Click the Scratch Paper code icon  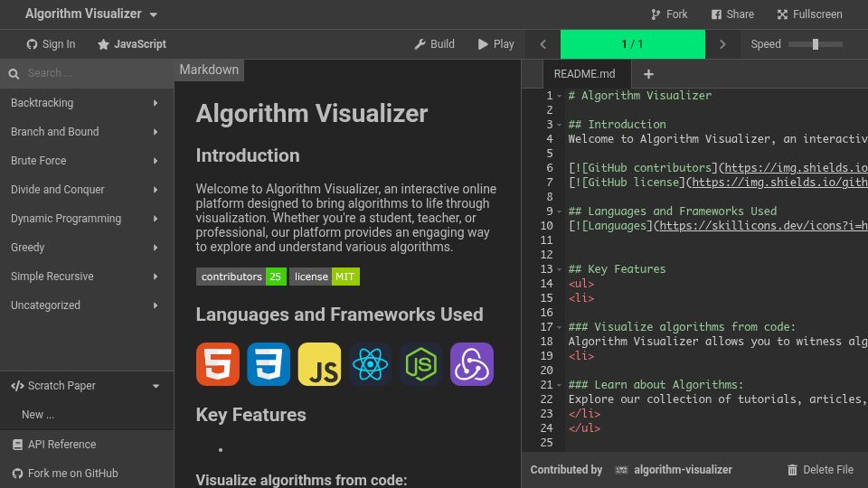coord(17,386)
